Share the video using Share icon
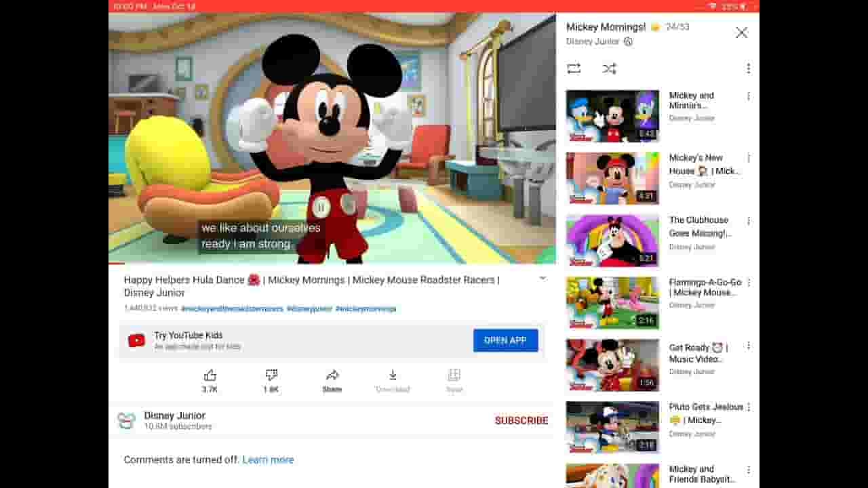 click(x=332, y=375)
